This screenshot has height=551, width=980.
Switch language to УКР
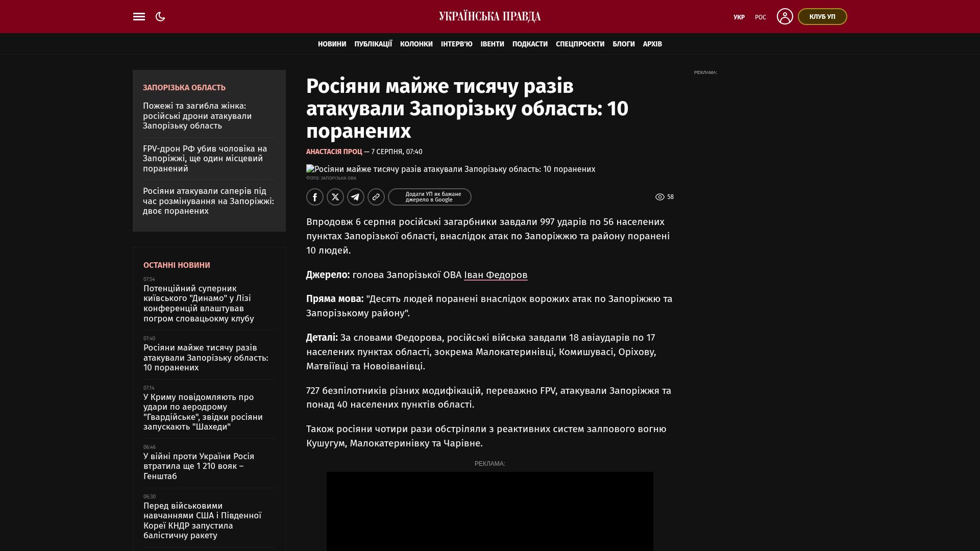tap(739, 17)
